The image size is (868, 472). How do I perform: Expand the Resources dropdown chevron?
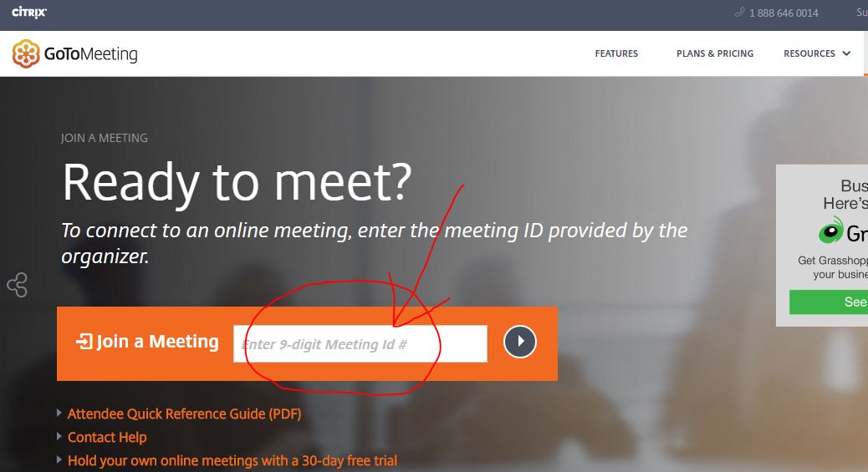point(846,53)
